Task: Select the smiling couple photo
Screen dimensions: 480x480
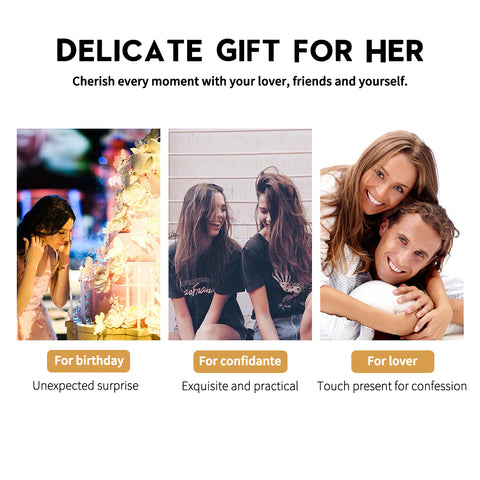Action: click(392, 234)
